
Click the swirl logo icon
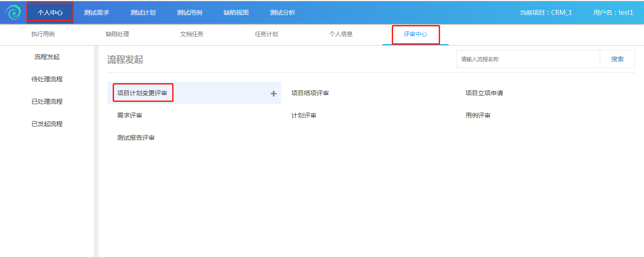coord(13,13)
